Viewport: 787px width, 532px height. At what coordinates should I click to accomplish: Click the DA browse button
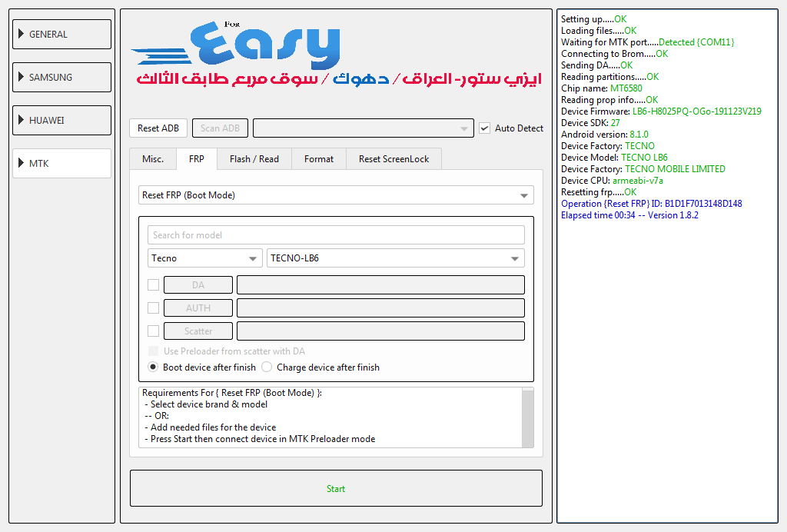click(x=198, y=285)
